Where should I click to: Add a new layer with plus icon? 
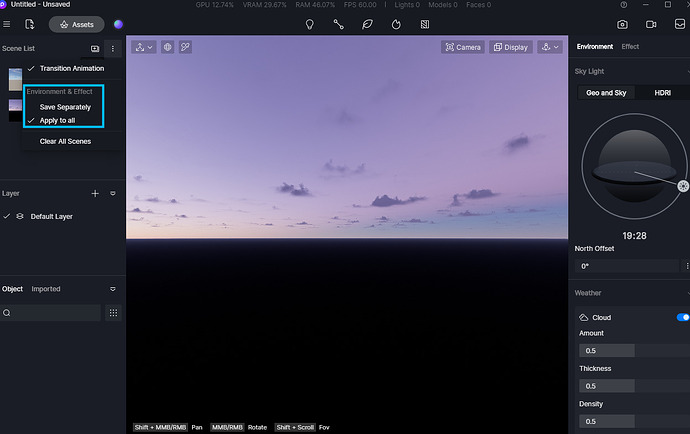95,193
